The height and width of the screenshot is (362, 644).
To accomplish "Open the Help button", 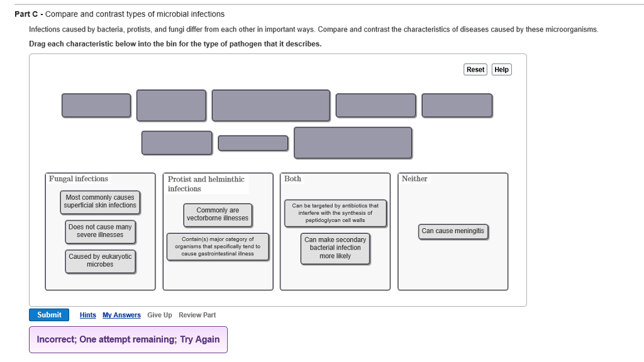I will (501, 69).
